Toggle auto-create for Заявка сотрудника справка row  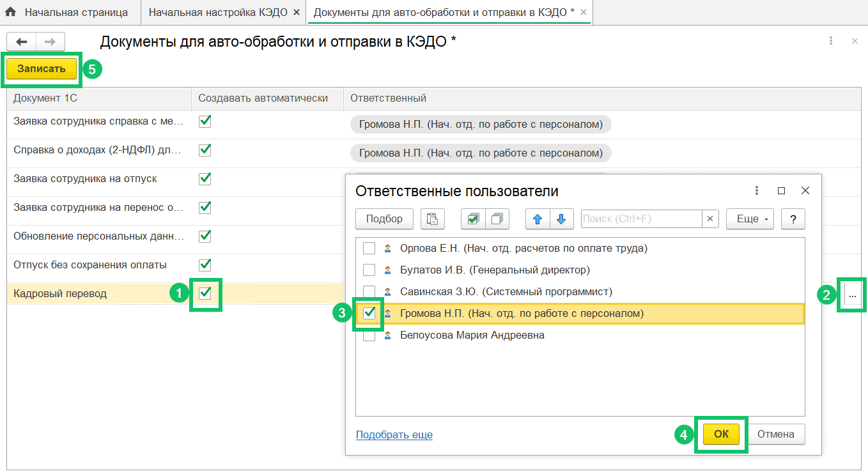(205, 121)
